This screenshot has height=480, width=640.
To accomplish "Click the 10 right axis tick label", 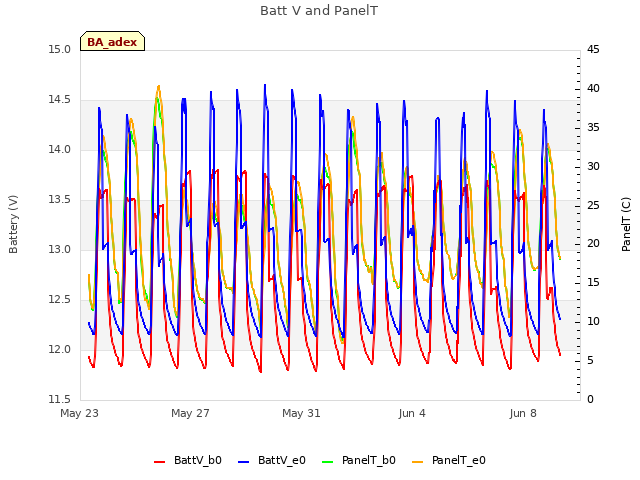I will (x=593, y=322).
